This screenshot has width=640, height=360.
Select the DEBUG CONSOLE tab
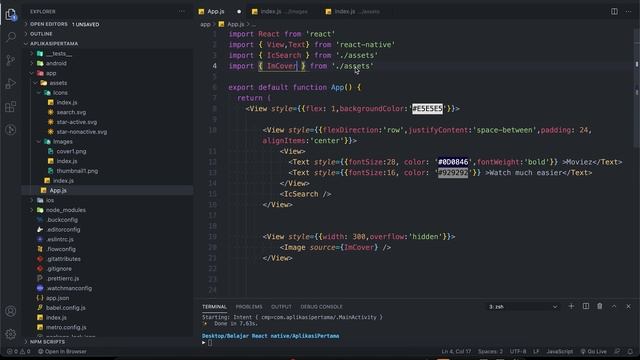[x=322, y=307]
